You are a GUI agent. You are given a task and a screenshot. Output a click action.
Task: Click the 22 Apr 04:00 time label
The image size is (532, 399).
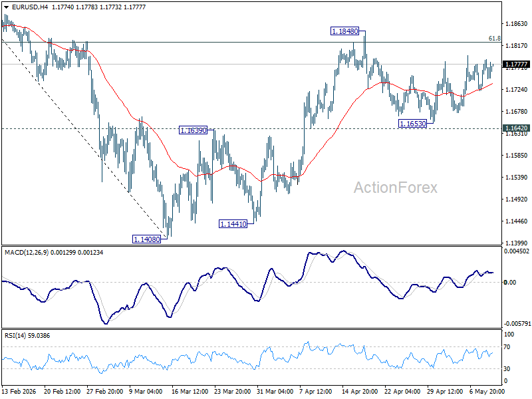pyautogui.click(x=402, y=391)
